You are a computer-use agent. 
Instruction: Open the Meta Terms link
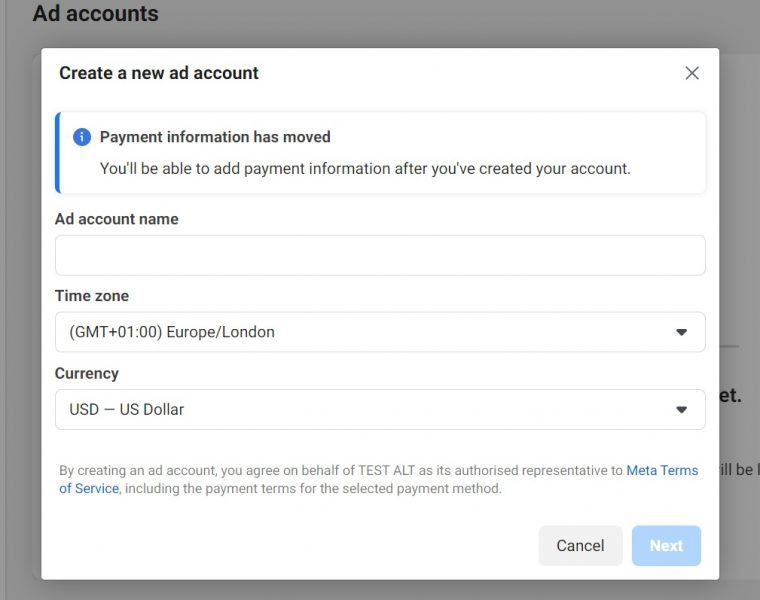coord(662,470)
